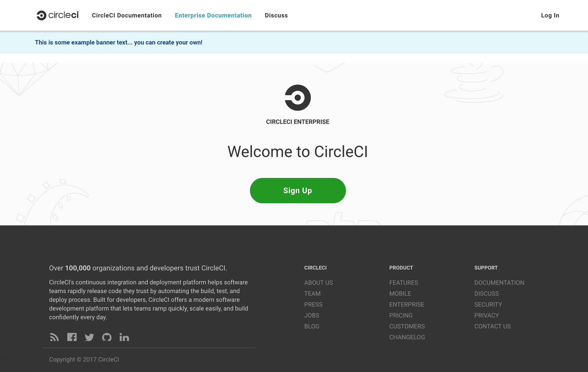Open the Features product link
This screenshot has width=588, height=372.
(x=403, y=283)
